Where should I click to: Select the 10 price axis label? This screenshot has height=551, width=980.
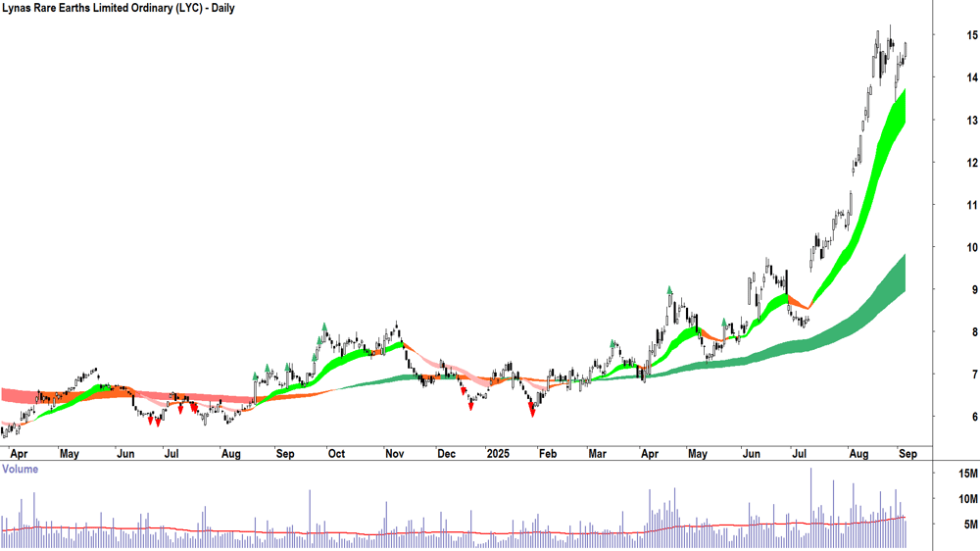(x=972, y=248)
